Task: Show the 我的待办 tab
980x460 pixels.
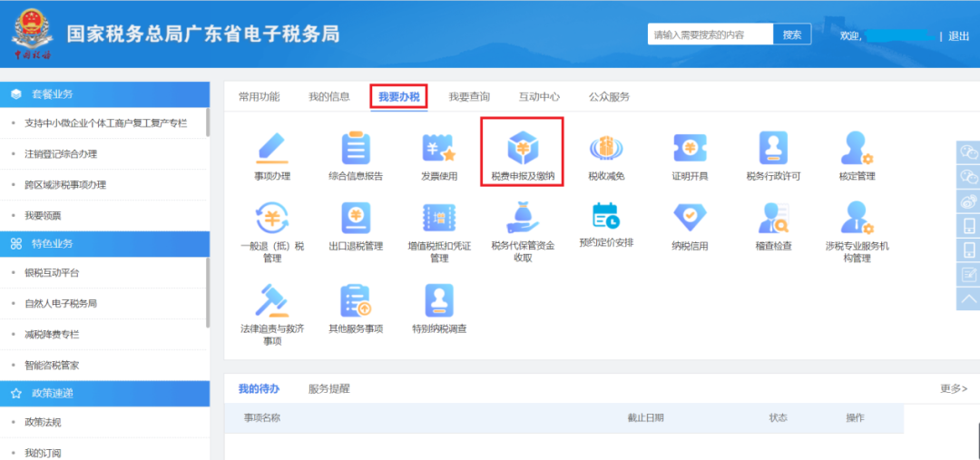Action: click(259, 388)
